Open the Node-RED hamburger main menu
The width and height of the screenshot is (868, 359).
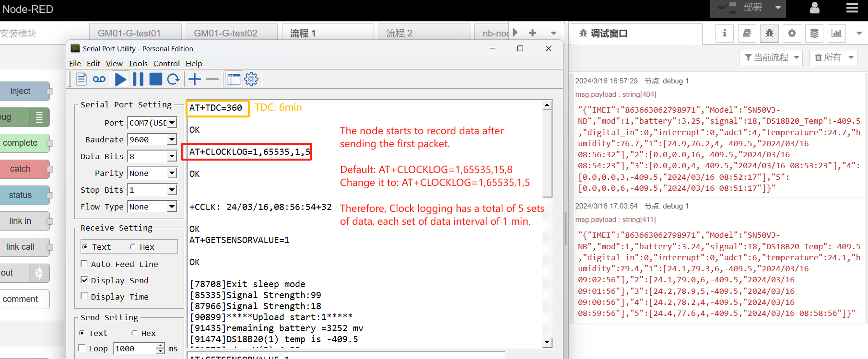pos(852,8)
